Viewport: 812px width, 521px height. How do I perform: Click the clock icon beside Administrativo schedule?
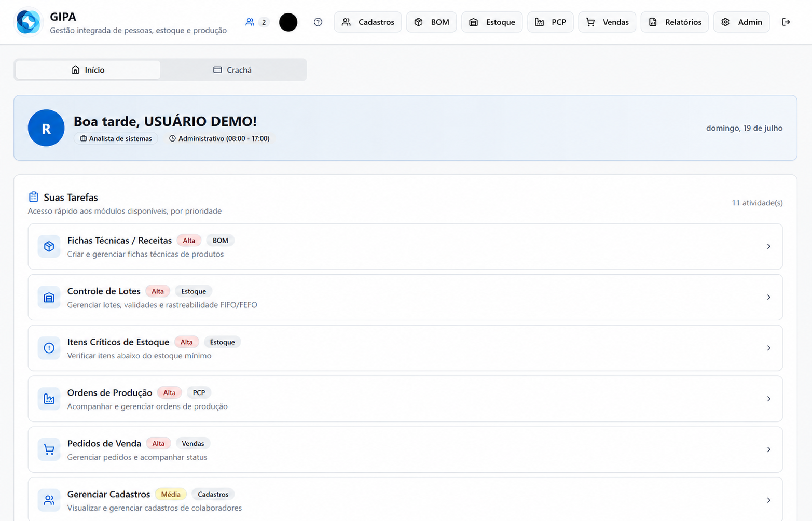[172, 138]
